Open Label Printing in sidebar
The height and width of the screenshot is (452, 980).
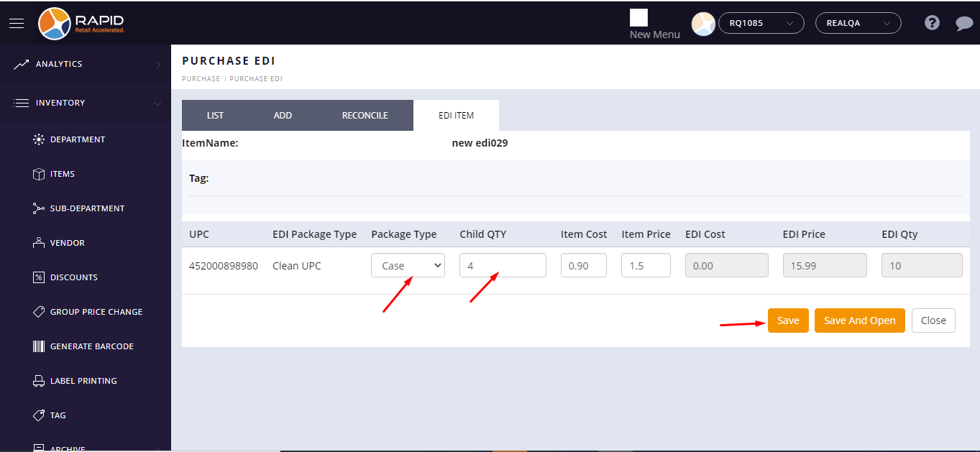(x=83, y=381)
